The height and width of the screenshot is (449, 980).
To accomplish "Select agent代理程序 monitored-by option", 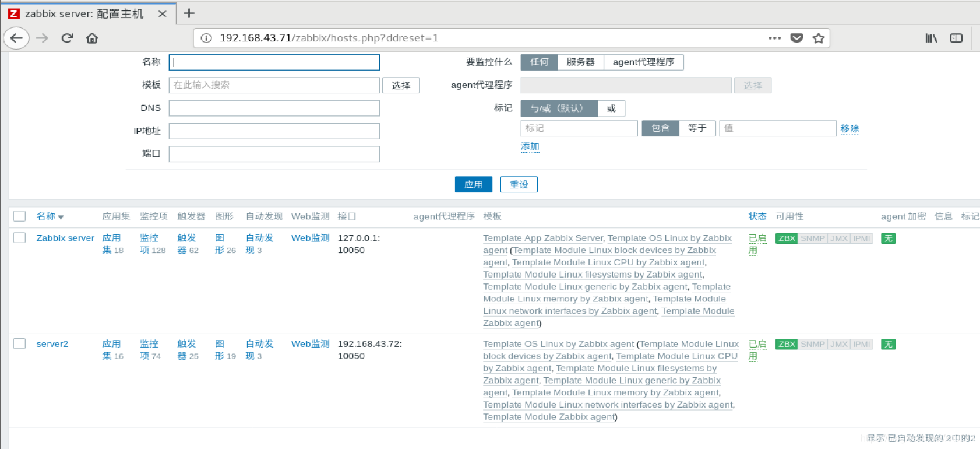I will [643, 62].
